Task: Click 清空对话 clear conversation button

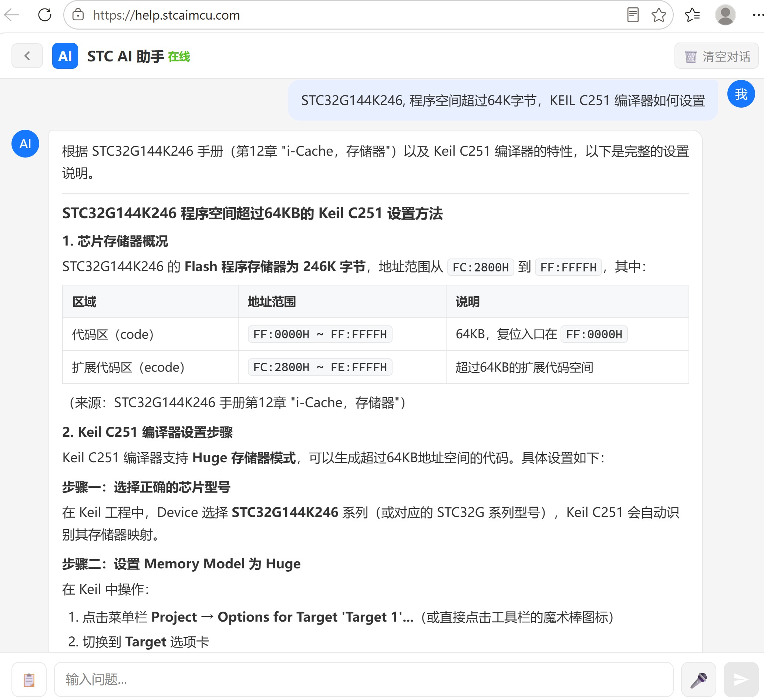Action: pos(716,57)
